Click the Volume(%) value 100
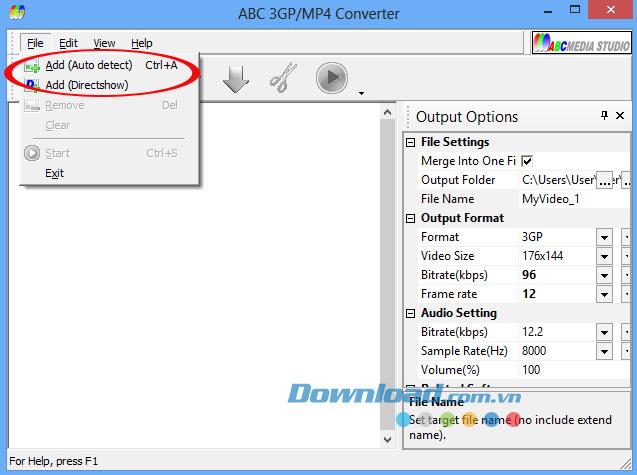This screenshot has width=637, height=475. (x=574, y=370)
